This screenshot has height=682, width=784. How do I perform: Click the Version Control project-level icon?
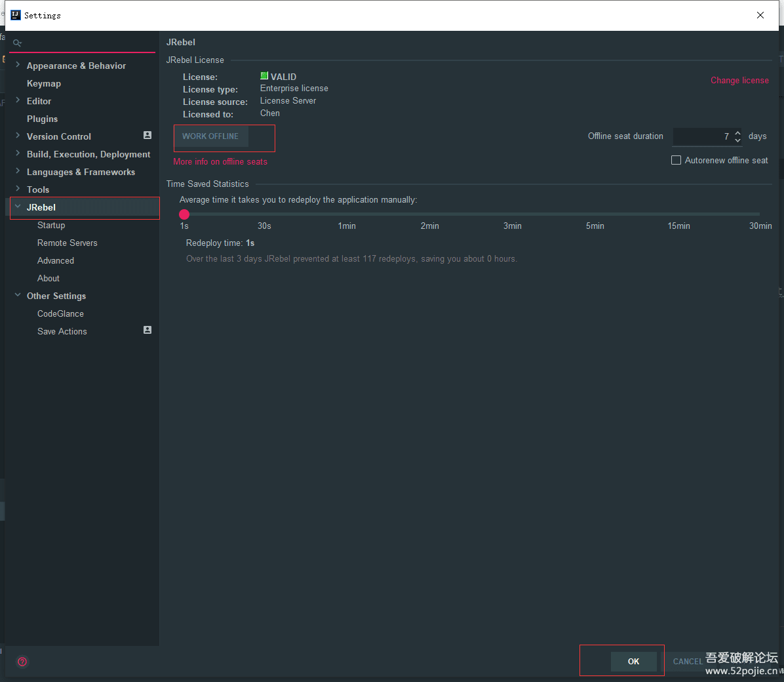click(147, 135)
